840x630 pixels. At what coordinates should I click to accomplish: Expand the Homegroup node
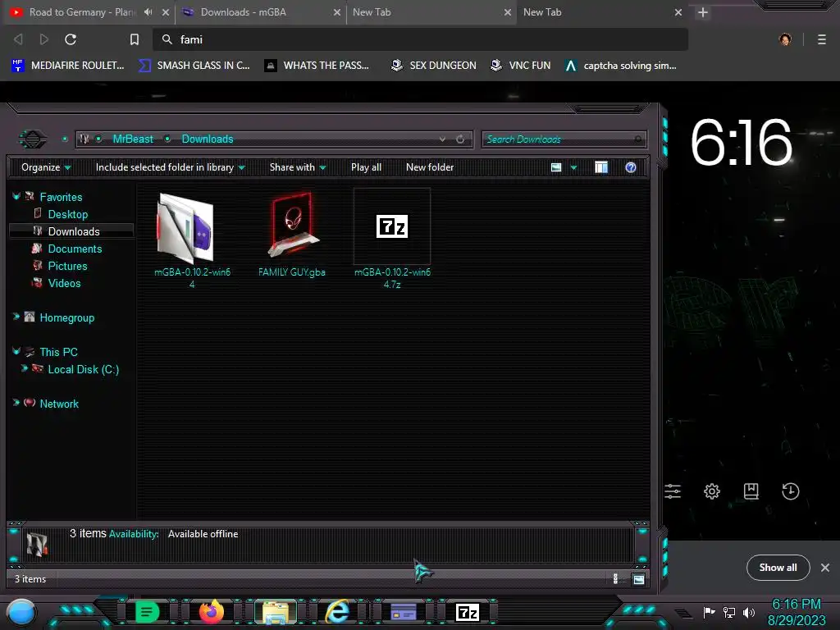(16, 317)
